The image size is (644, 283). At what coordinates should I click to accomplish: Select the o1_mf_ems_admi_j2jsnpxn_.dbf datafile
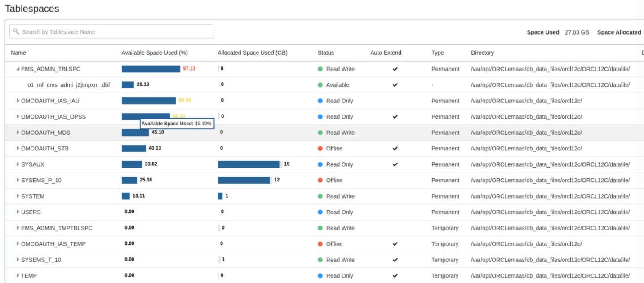(x=68, y=85)
